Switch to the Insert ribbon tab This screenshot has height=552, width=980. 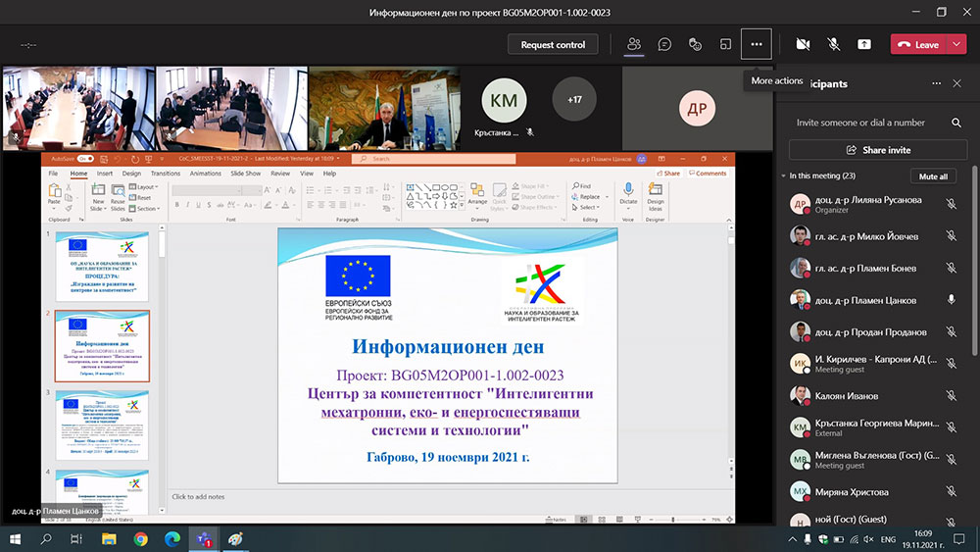point(105,174)
